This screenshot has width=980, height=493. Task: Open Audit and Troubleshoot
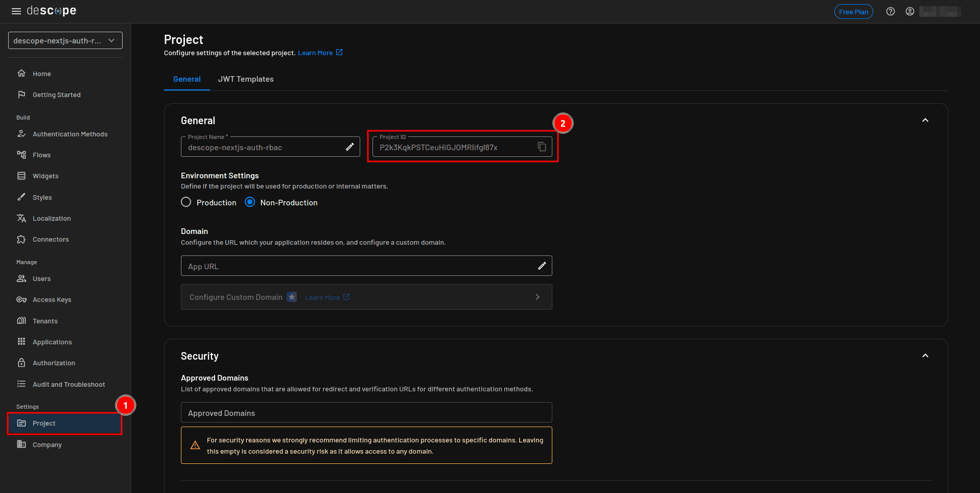(x=68, y=384)
